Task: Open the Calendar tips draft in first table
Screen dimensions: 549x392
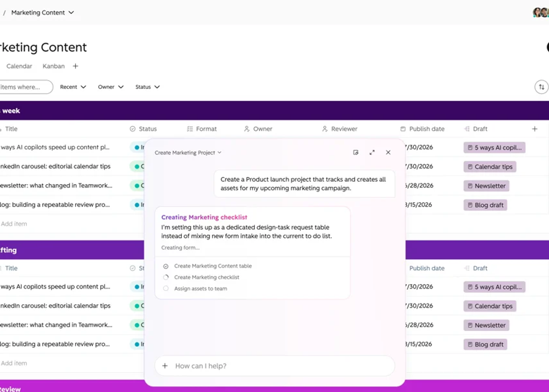Action: tap(490, 167)
